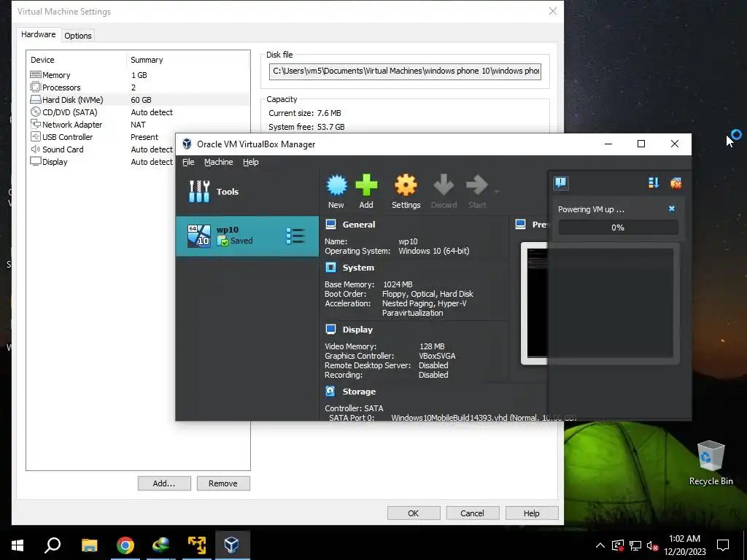Click the VirtualBox cube taskbar icon
Screen dimensions: 747x560
click(x=232, y=545)
